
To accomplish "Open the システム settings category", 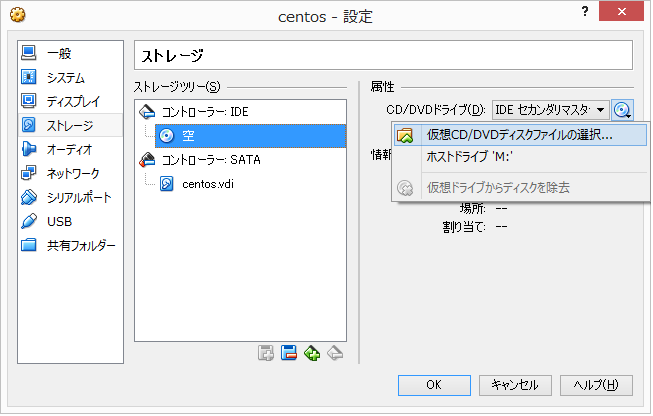I will (70, 77).
